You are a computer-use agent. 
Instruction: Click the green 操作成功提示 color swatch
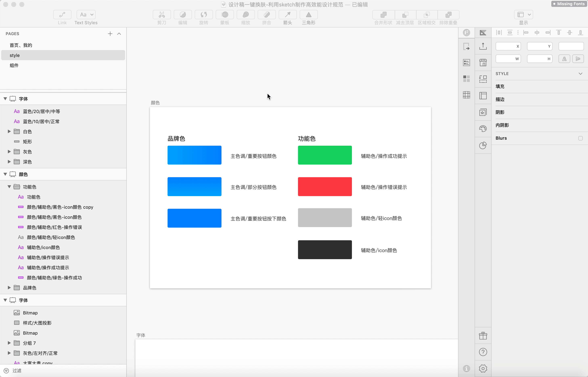(325, 155)
